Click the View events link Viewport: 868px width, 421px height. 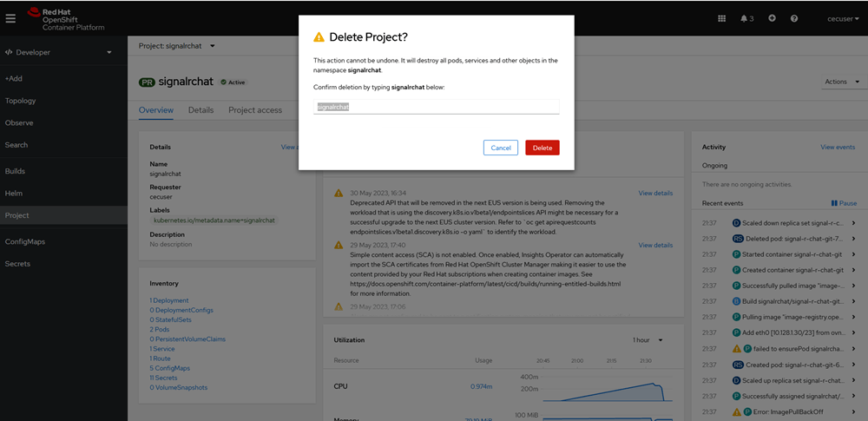pyautogui.click(x=838, y=148)
